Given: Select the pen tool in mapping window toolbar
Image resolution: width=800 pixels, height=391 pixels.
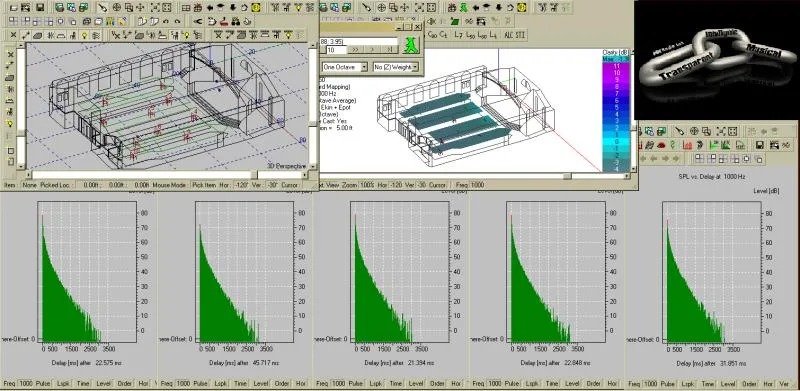Looking at the screenshot, I should (366, 8).
